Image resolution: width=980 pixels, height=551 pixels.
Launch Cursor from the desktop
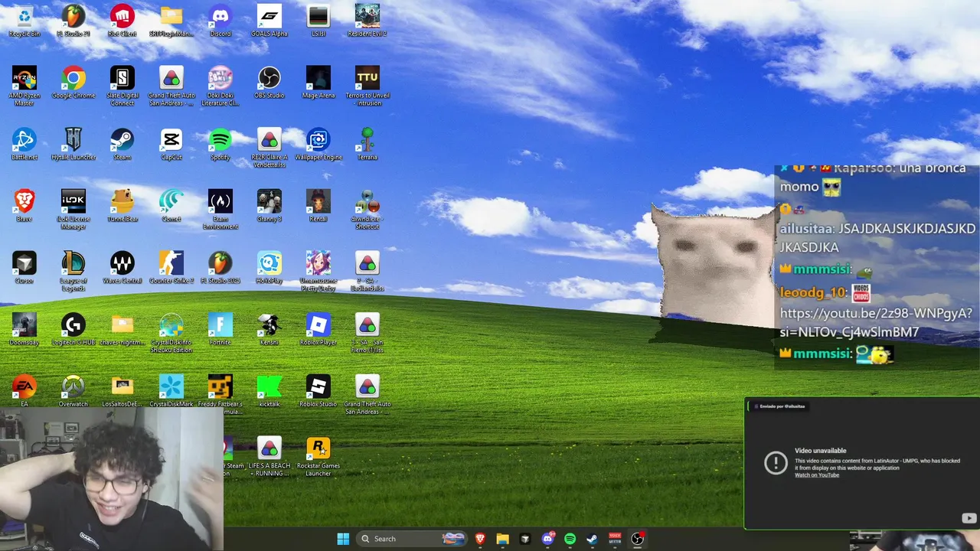[x=24, y=267]
